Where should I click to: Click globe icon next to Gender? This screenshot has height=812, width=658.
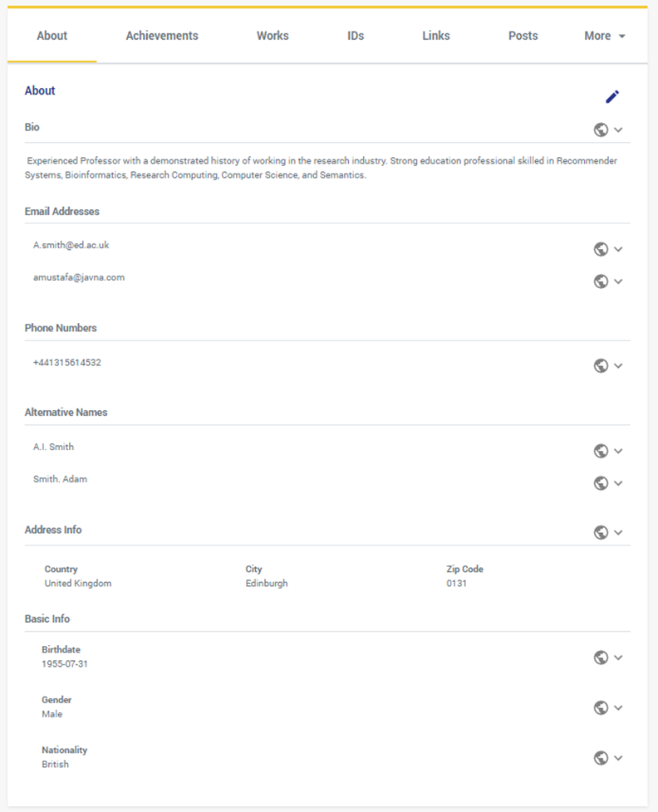(x=602, y=707)
